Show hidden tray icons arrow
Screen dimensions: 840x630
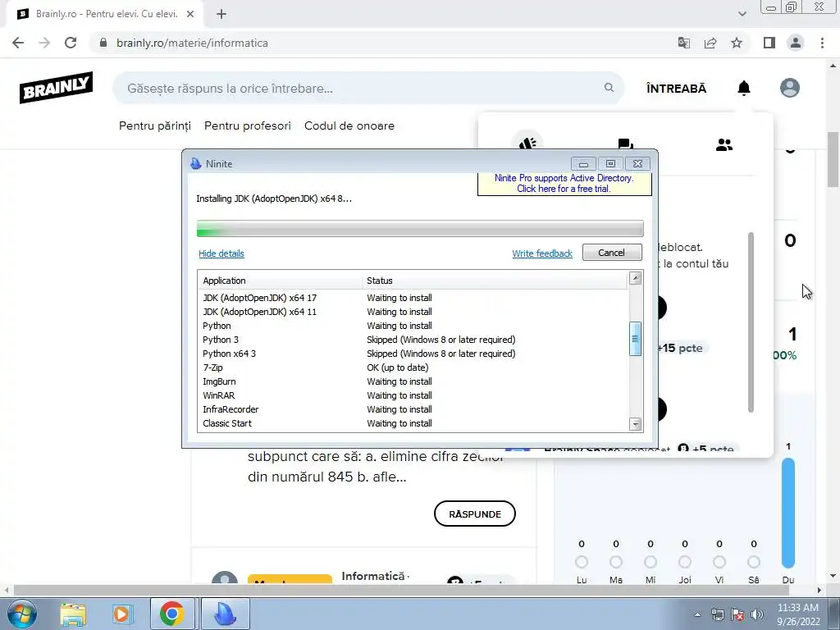(x=697, y=615)
